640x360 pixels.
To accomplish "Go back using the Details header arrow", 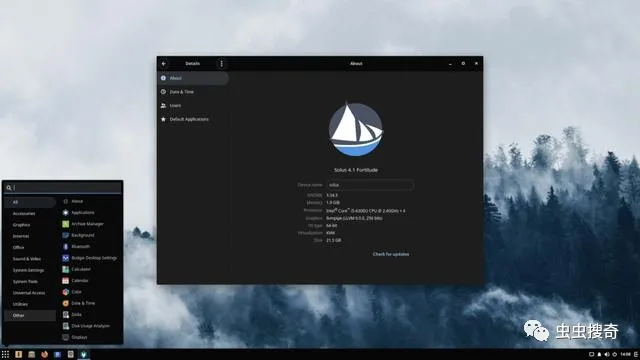I will point(164,64).
